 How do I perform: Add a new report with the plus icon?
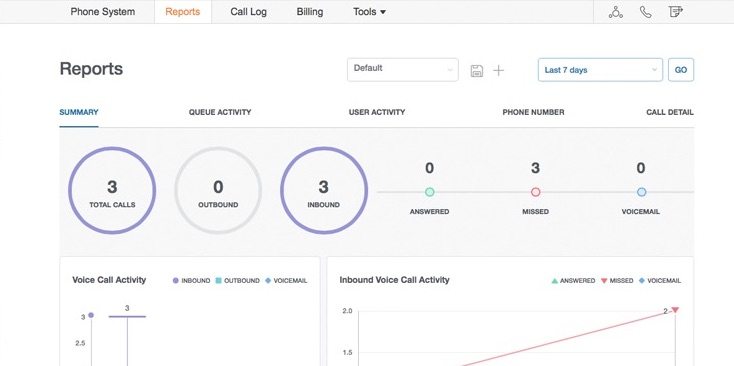[499, 71]
